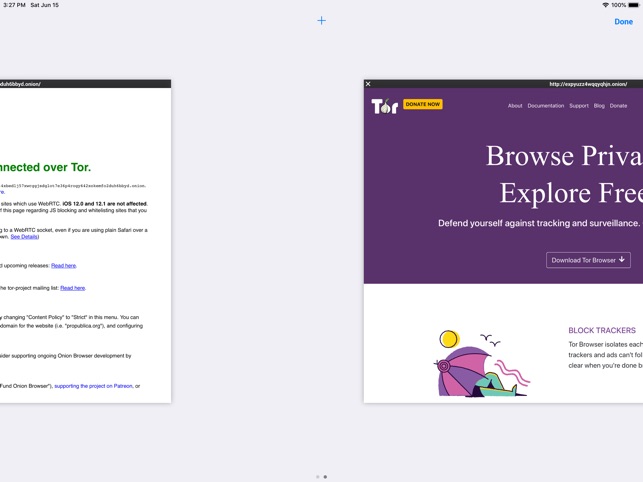Click the 'Defend yourself against tracking' tagline
Image resolution: width=643 pixels, height=482 pixels.
539,223
